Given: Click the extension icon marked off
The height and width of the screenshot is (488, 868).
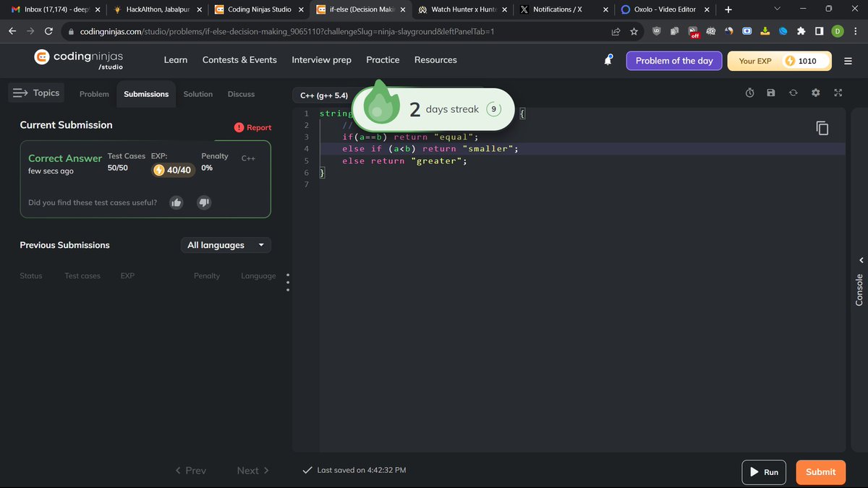Looking at the screenshot, I should pos(693,32).
